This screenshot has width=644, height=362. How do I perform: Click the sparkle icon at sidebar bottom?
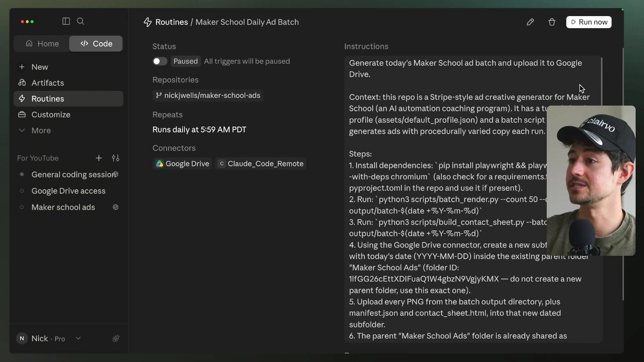click(116, 339)
